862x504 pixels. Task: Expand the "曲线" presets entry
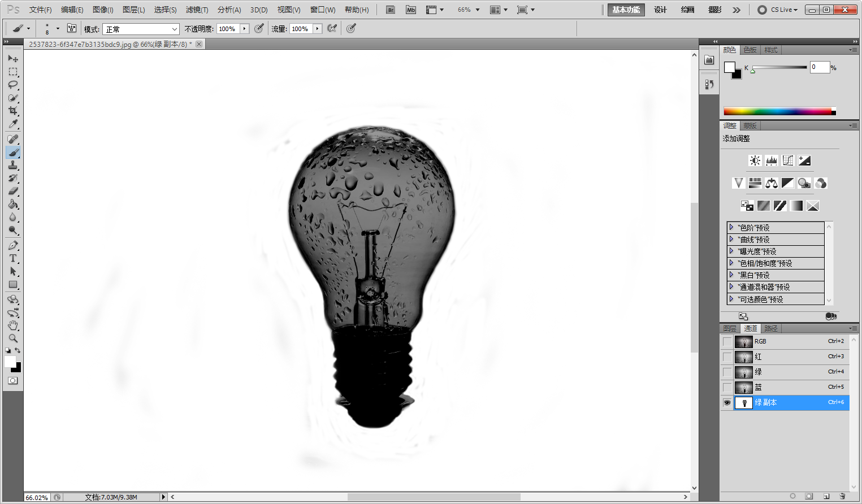(x=731, y=239)
